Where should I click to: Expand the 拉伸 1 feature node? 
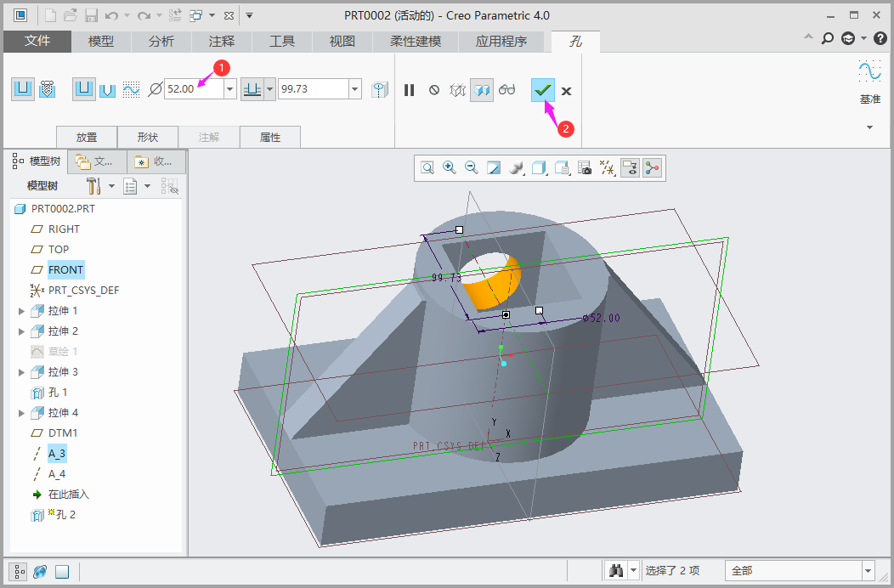pos(22,311)
